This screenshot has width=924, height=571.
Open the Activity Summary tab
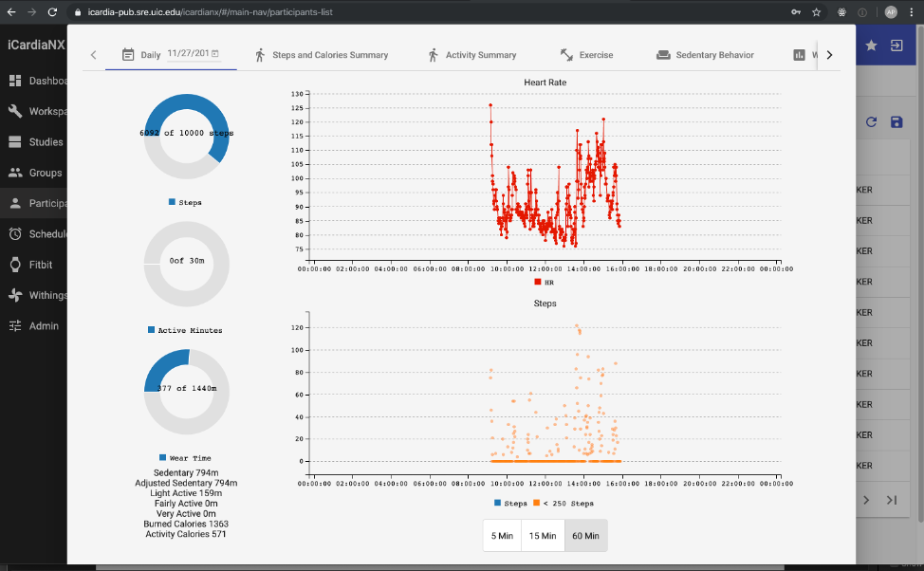[x=472, y=55]
